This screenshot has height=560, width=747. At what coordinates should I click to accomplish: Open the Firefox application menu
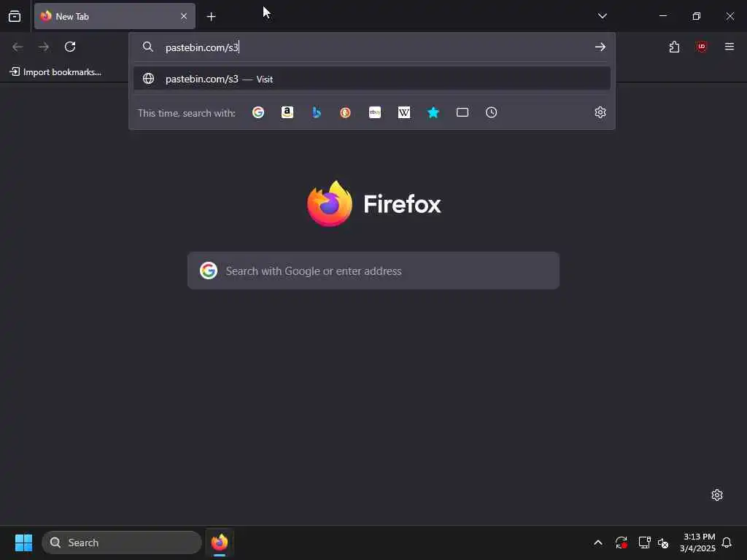pos(729,47)
